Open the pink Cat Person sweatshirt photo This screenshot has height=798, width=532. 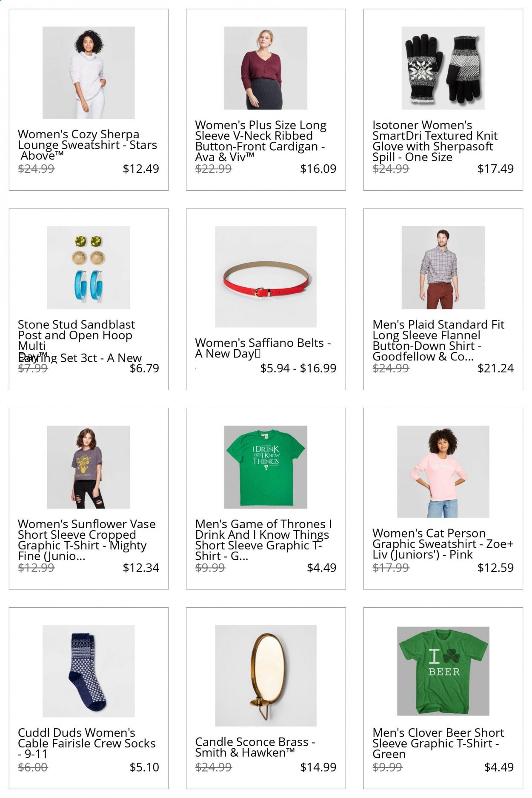(x=443, y=472)
